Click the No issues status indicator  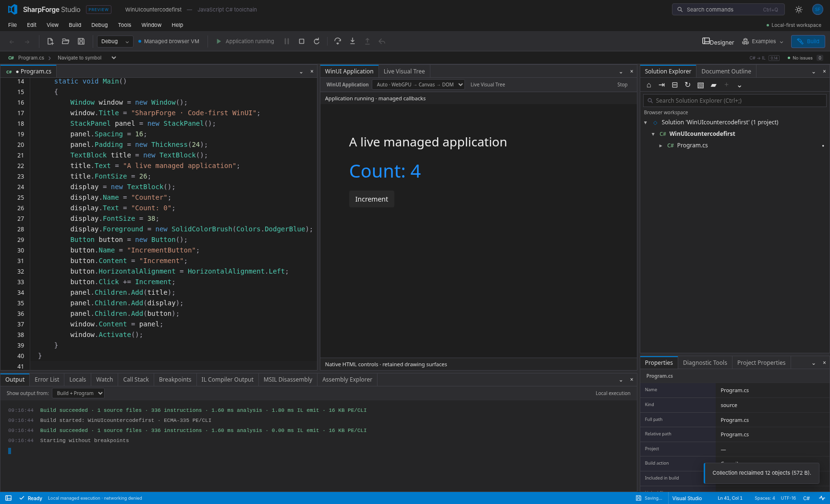pyautogui.click(x=806, y=58)
